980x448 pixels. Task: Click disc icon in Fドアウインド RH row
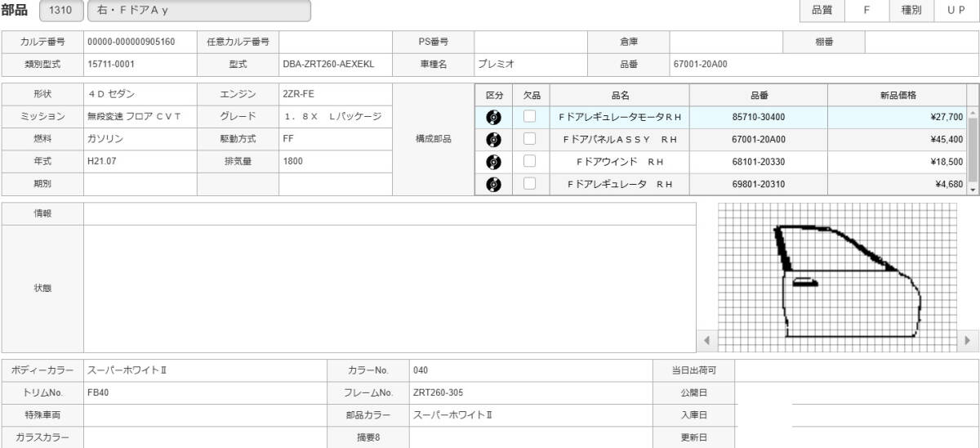[x=493, y=162]
